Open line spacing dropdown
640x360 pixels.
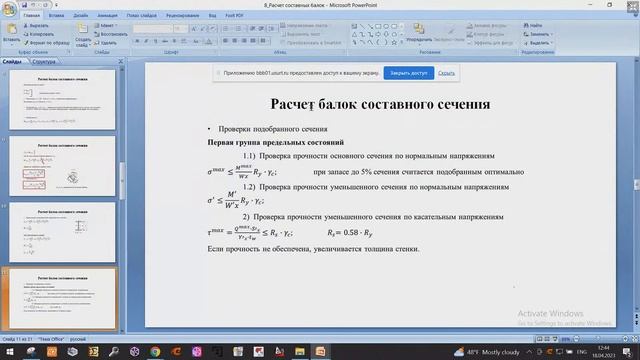click(272, 28)
